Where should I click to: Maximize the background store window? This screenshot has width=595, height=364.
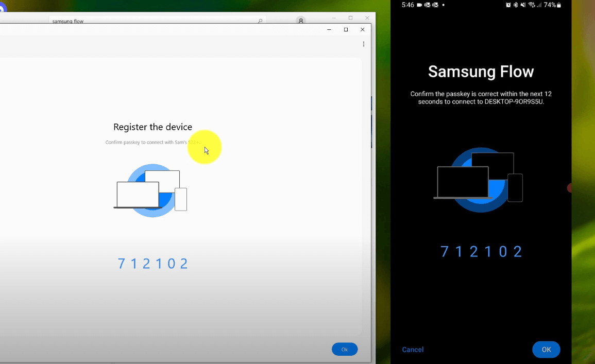pyautogui.click(x=350, y=18)
